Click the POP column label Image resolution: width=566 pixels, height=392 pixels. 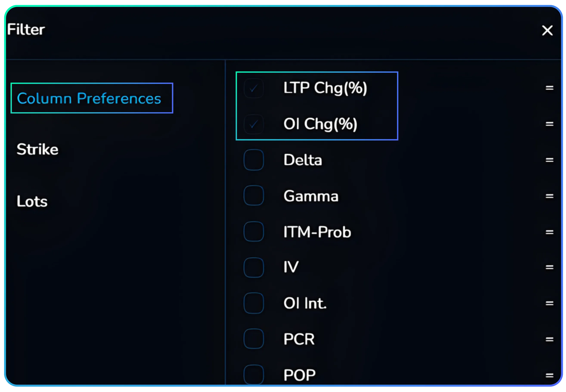[x=299, y=375]
